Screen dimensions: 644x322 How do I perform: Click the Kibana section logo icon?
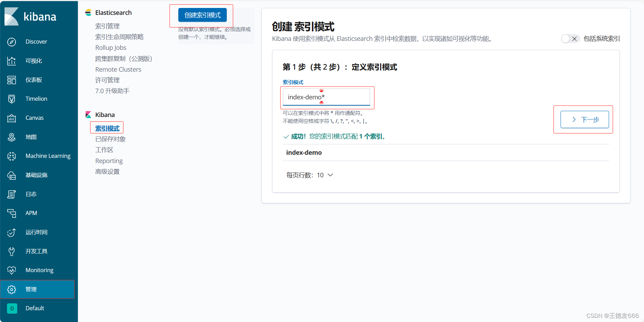pos(88,115)
